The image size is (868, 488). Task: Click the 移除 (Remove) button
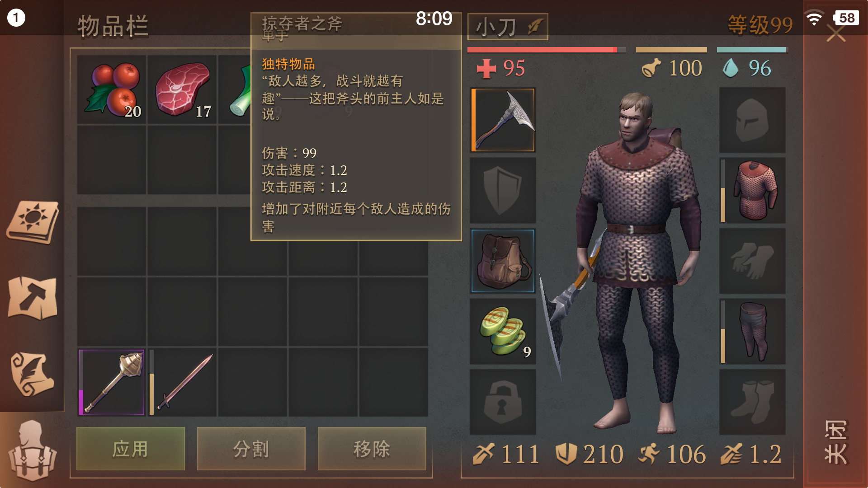(x=372, y=449)
